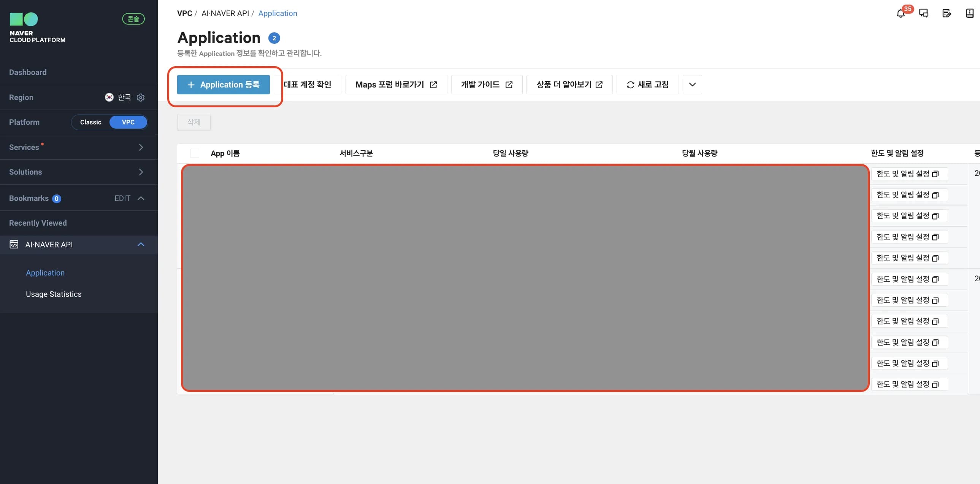Expand the Services menu chevron
The width and height of the screenshot is (980, 484).
(x=141, y=147)
